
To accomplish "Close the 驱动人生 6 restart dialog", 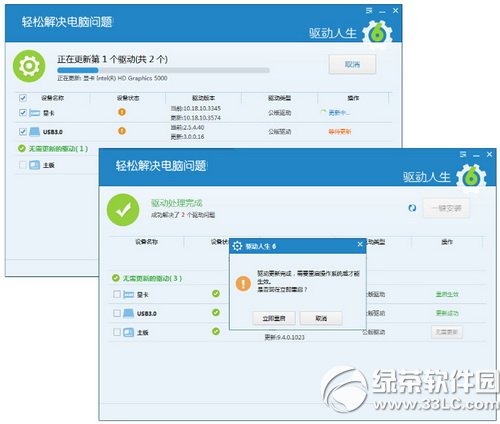I will [360, 244].
